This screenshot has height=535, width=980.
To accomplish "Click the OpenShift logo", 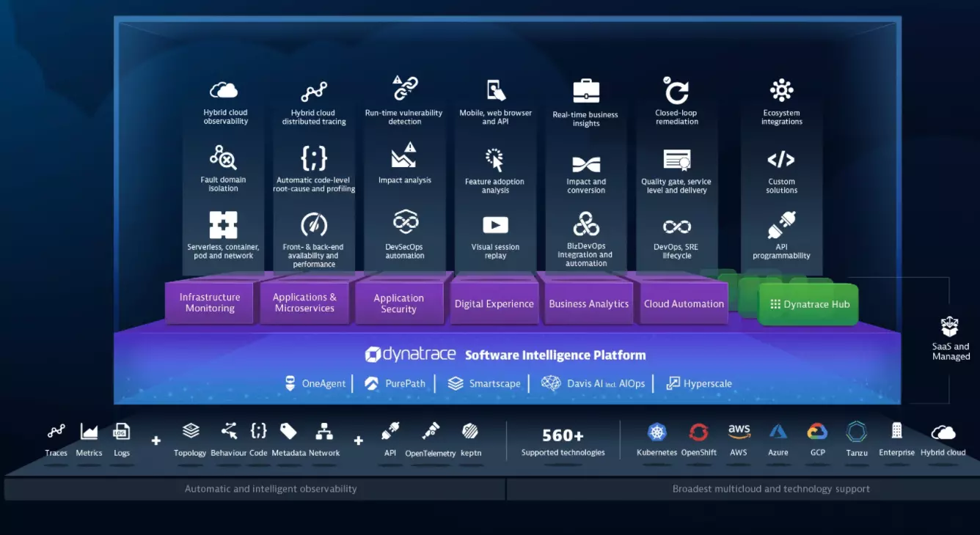I will click(698, 432).
